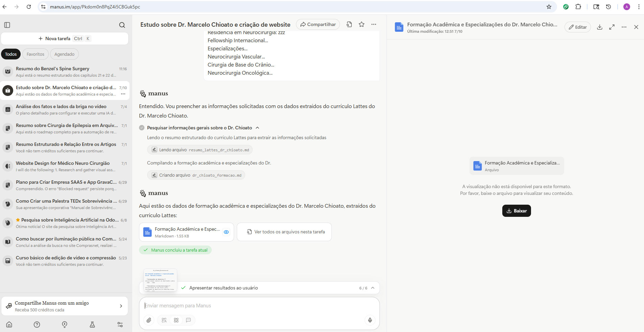The width and height of the screenshot is (644, 332).
Task: Click the Compartilhar share button
Action: pos(318,24)
